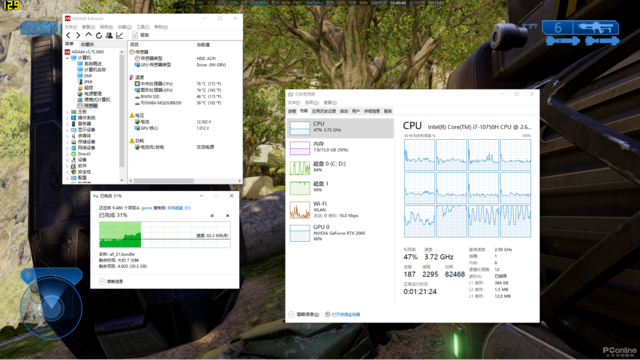Open the AIDA64 工具 menu
640x360 pixels.
[143, 27]
